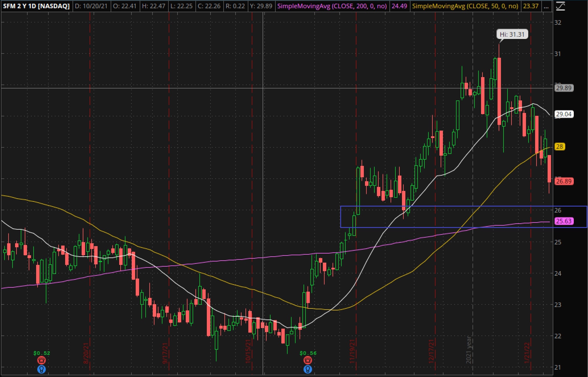The height and width of the screenshot is (377, 588).
Task: Click the Hi: 31.31 price bubble
Action: (512, 34)
